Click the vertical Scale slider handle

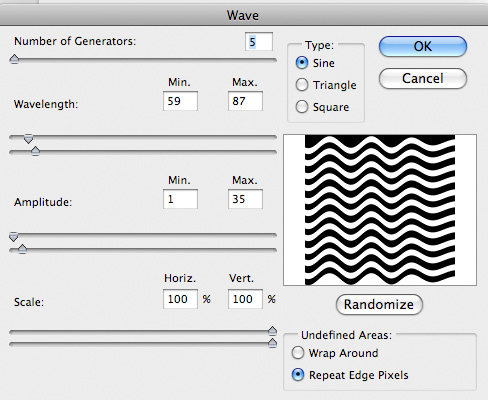pos(272,343)
